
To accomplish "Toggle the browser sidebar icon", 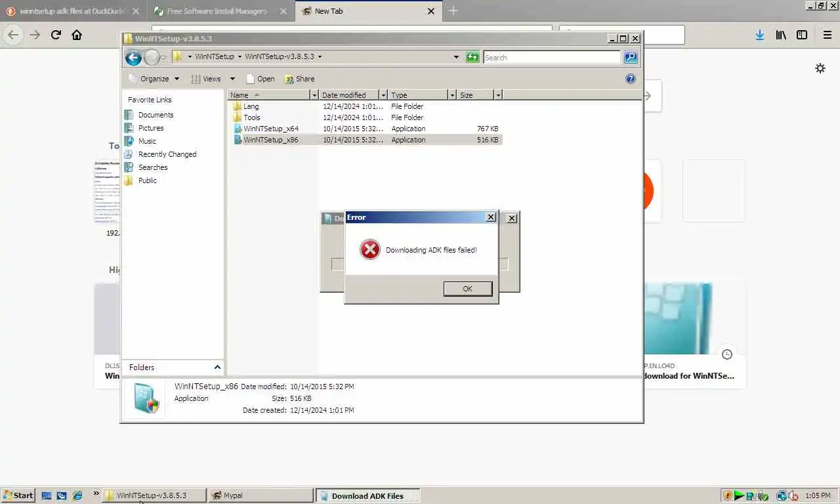I will point(802,35).
